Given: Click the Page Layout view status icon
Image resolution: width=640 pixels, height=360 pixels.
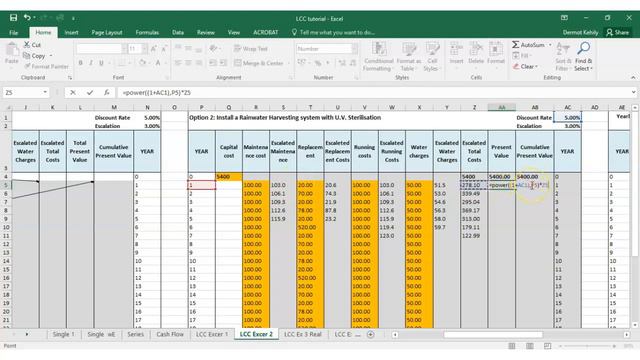Looking at the screenshot, I should [530, 346].
